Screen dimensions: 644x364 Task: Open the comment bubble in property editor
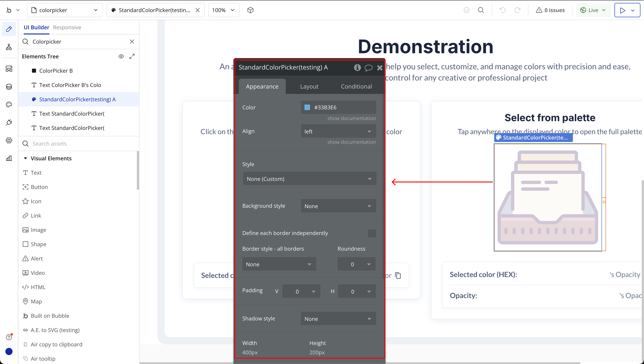point(368,68)
